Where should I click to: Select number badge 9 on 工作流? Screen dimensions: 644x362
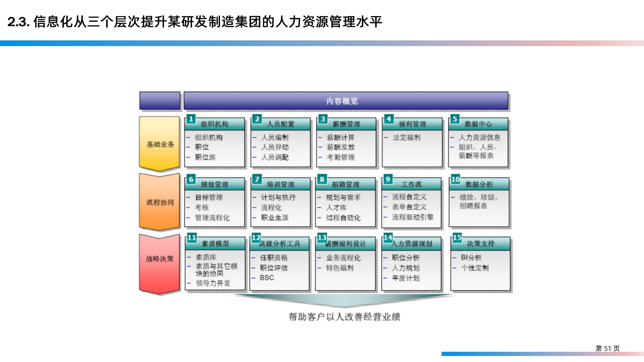(x=388, y=179)
